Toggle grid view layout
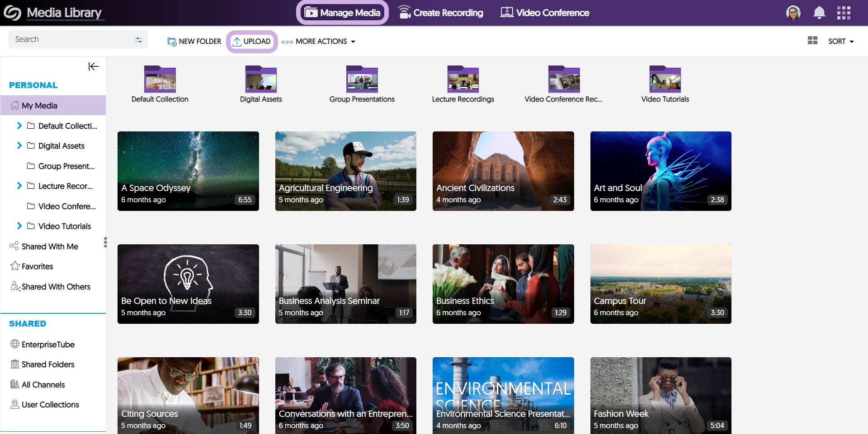 pyautogui.click(x=812, y=41)
